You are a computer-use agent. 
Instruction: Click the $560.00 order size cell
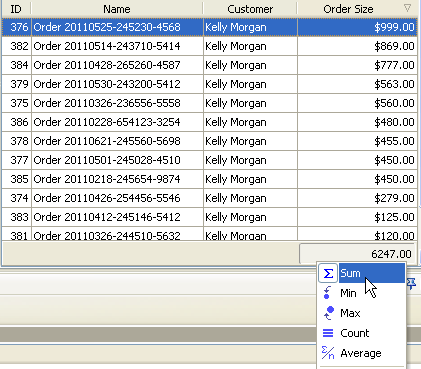[357, 103]
